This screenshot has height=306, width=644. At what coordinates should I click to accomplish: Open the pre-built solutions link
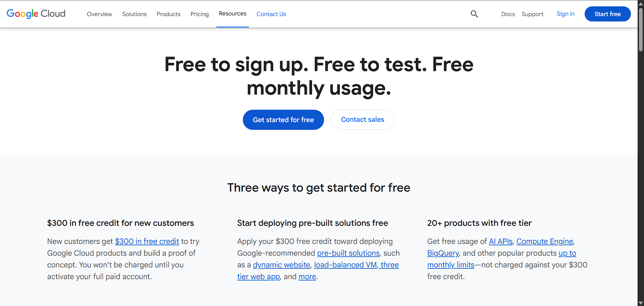348,253
